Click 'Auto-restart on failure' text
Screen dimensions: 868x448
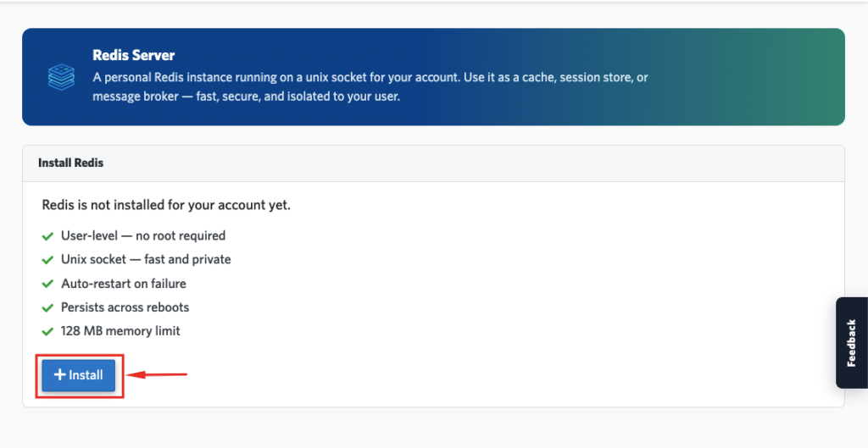pos(124,284)
